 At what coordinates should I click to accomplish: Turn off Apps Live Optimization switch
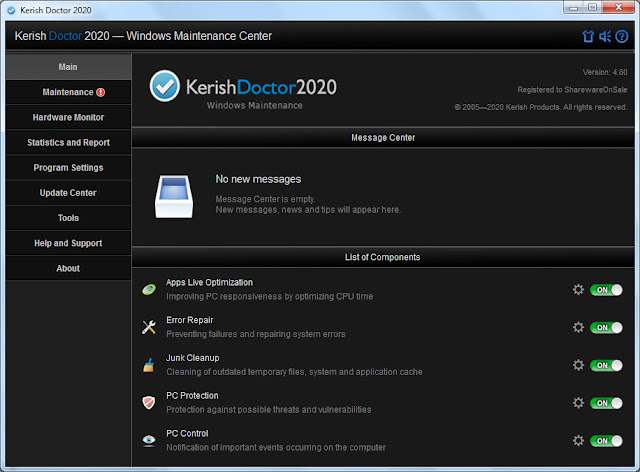tap(606, 289)
